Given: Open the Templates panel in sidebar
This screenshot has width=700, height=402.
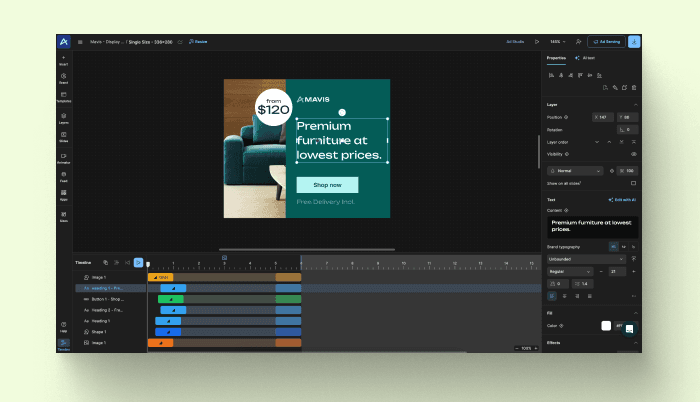Looking at the screenshot, I should coord(64,98).
